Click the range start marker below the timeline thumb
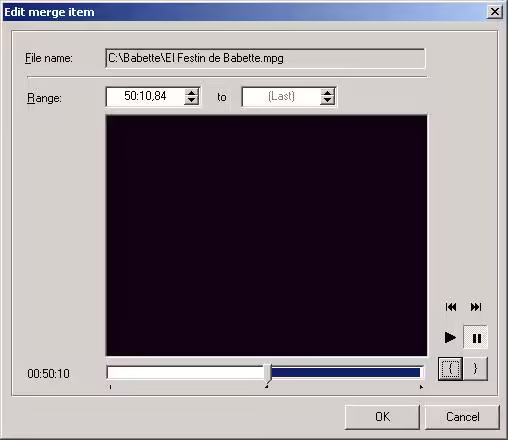Image resolution: width=508 pixels, height=440 pixels. click(266, 387)
